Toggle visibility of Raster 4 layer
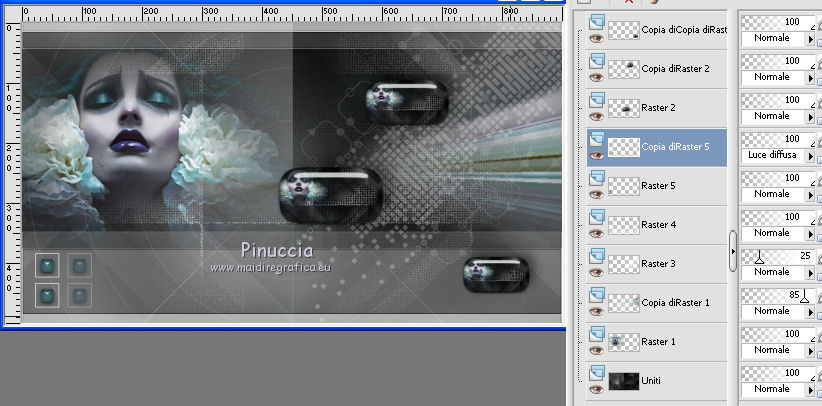The image size is (822, 406). tap(596, 233)
